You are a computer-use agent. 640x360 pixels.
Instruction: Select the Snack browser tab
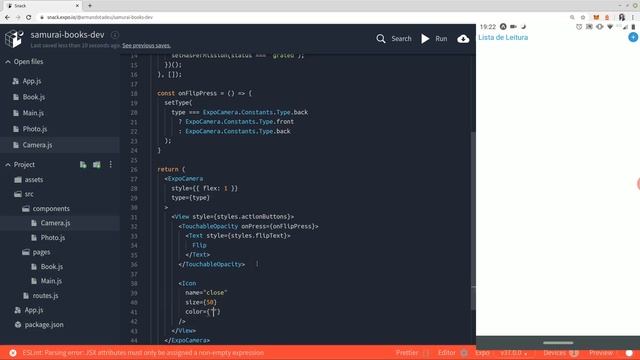tap(41, 6)
